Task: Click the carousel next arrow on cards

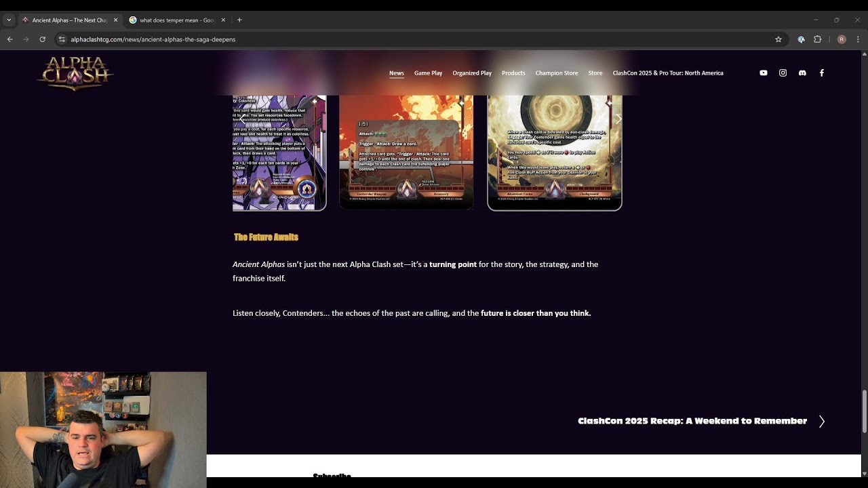Action: [x=618, y=119]
